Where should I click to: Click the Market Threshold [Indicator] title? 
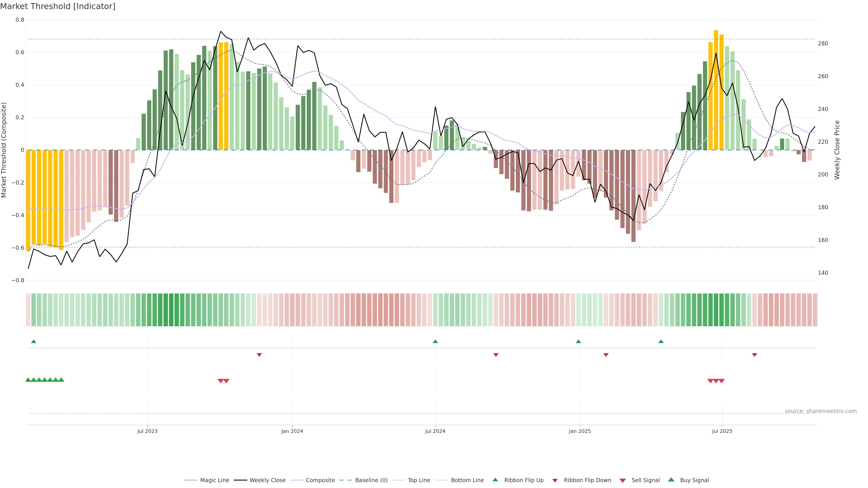point(58,6)
